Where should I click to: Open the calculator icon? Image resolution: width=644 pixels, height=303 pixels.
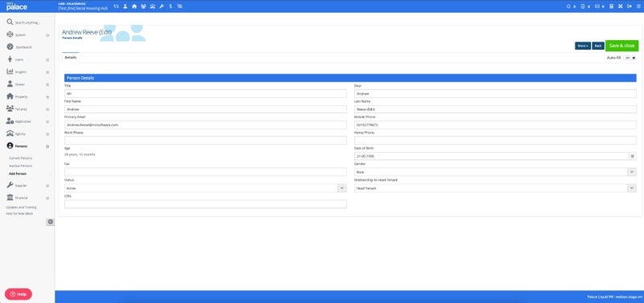tap(612, 6)
